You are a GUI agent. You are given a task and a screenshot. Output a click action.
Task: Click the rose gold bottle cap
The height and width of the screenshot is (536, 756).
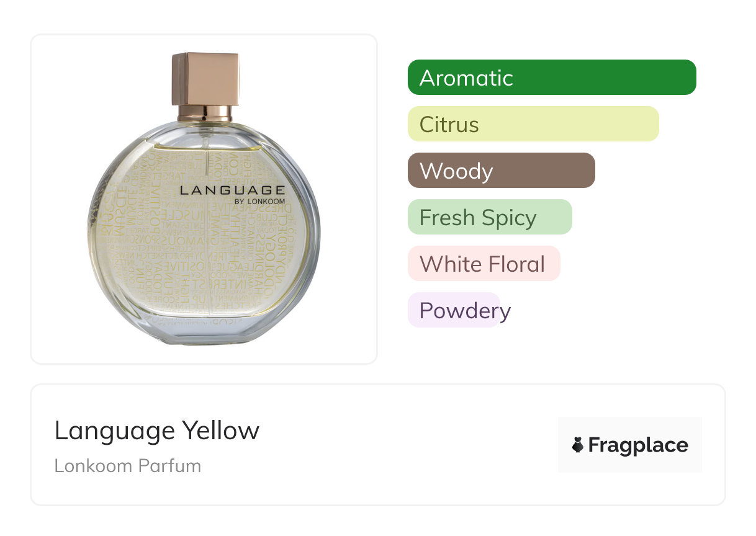tap(205, 78)
